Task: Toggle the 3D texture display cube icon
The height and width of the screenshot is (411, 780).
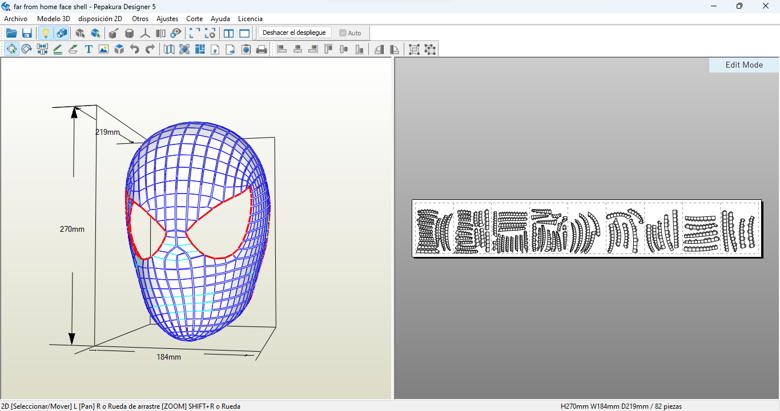Action: tap(61, 33)
